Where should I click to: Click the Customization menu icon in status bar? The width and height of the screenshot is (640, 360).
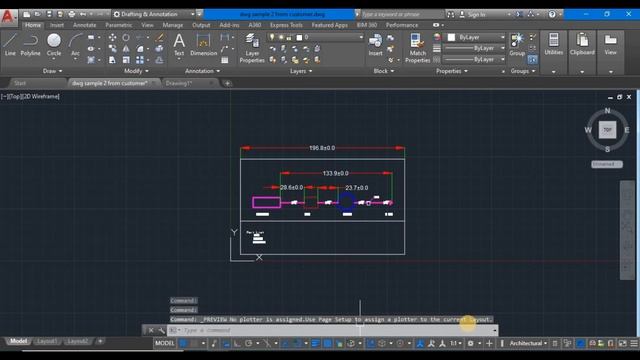(x=634, y=343)
